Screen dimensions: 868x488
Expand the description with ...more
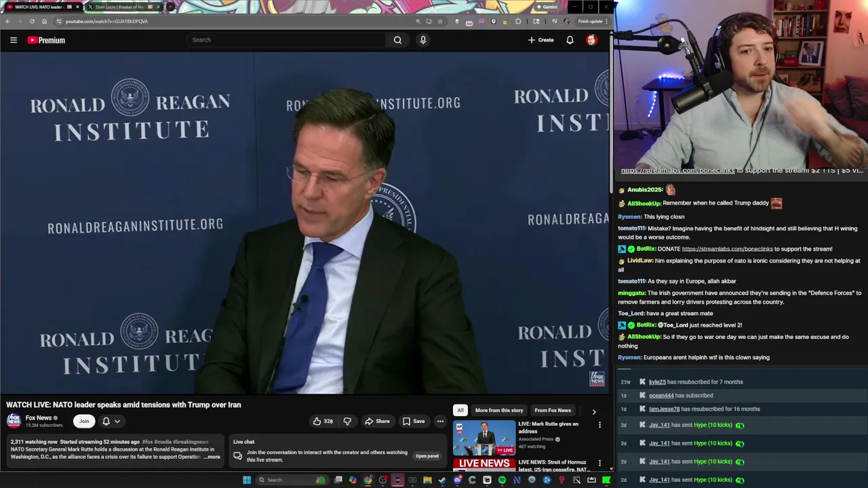coord(210,457)
